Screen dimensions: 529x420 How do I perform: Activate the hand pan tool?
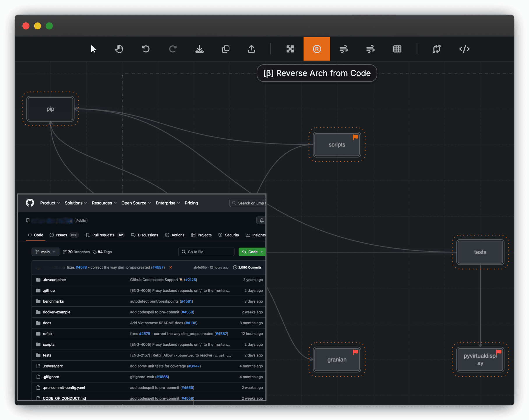[119, 49]
